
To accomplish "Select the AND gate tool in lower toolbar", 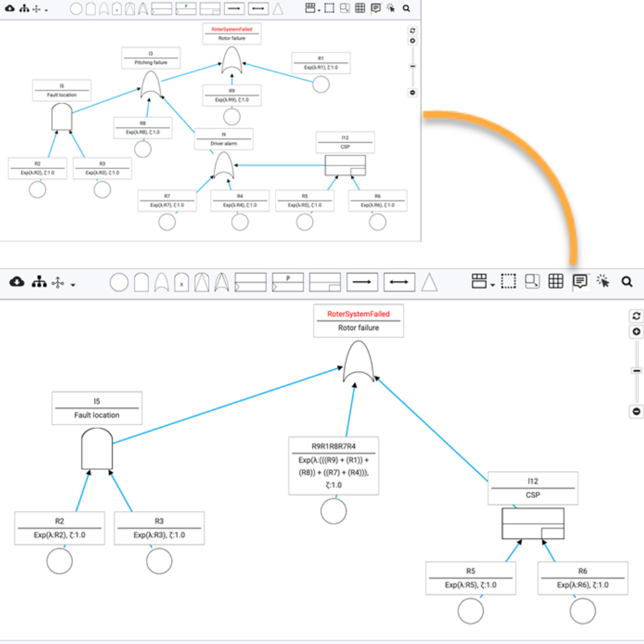I will tap(142, 282).
